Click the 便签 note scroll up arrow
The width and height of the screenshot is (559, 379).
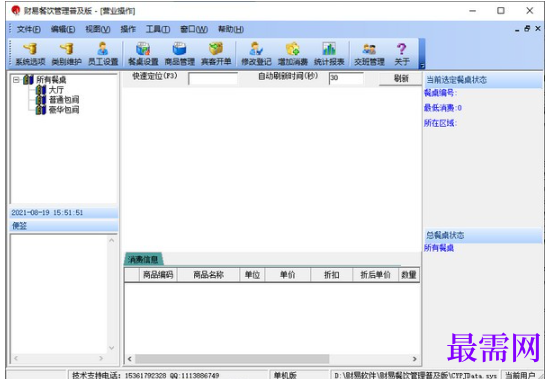point(112,240)
